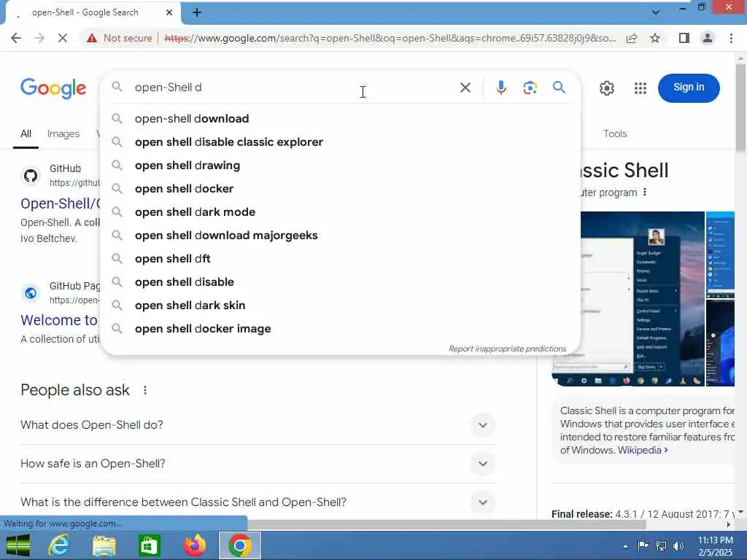Click the Sign in button
747x560 pixels.
pos(689,87)
